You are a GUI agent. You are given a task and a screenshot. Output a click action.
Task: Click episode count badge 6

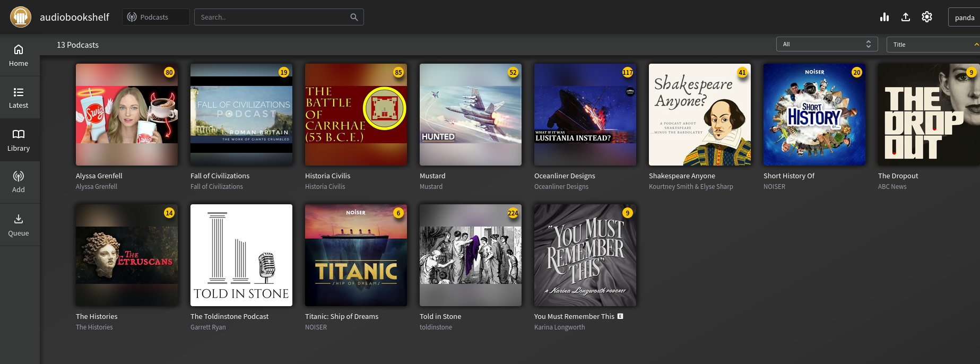pos(398,213)
